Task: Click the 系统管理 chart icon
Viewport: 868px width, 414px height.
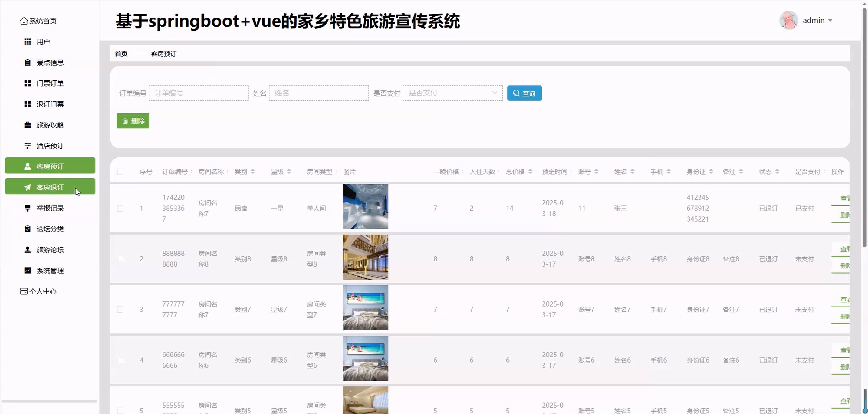Action: pyautogui.click(x=28, y=271)
